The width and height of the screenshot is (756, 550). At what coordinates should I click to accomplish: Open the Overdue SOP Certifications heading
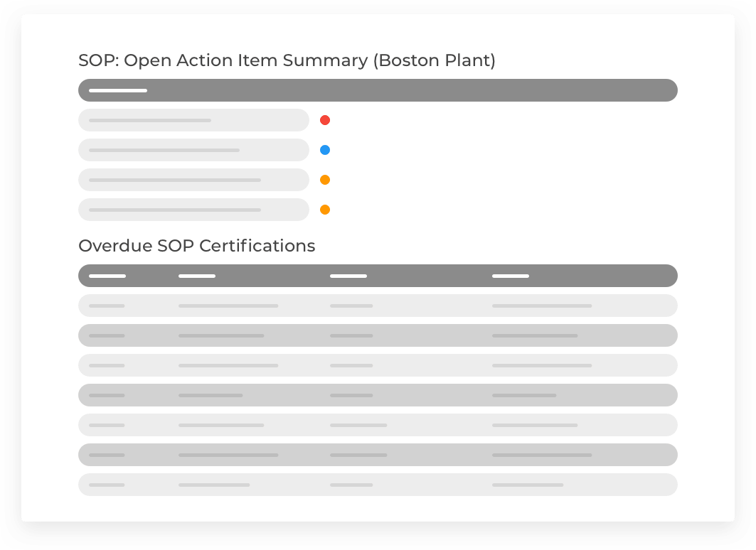tap(196, 246)
